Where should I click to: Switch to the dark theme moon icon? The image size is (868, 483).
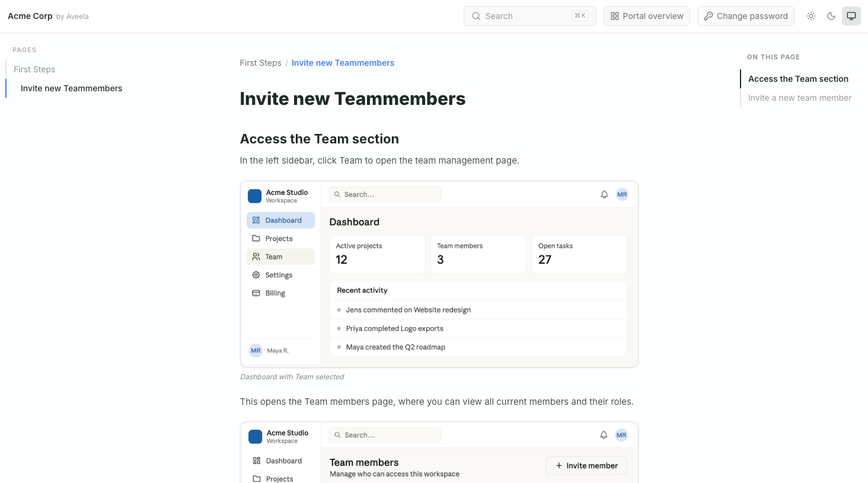point(831,16)
